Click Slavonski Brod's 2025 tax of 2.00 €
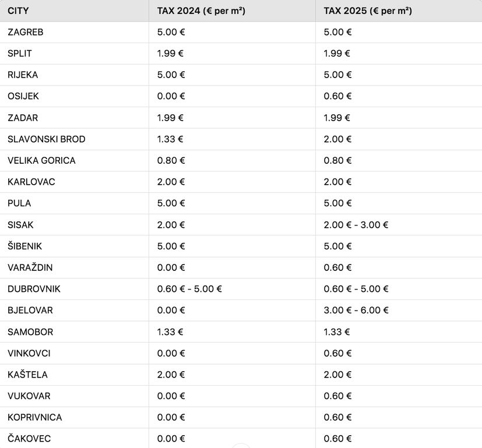This screenshot has height=448, width=482. coord(337,139)
